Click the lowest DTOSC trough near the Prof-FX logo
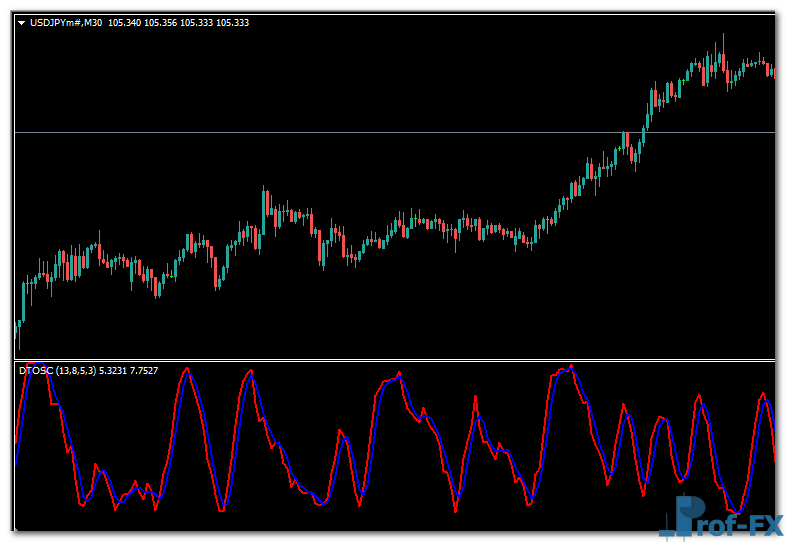Viewport: 786px width, 542px height. [x=737, y=510]
